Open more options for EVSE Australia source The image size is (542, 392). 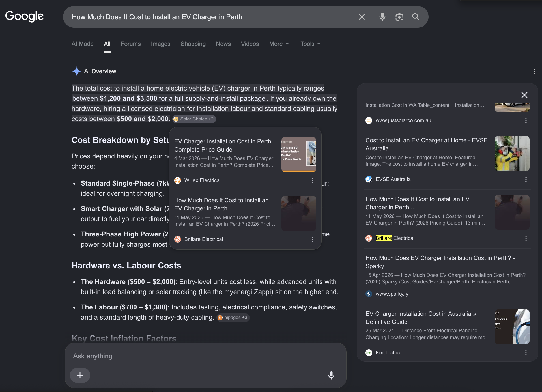[526, 179]
